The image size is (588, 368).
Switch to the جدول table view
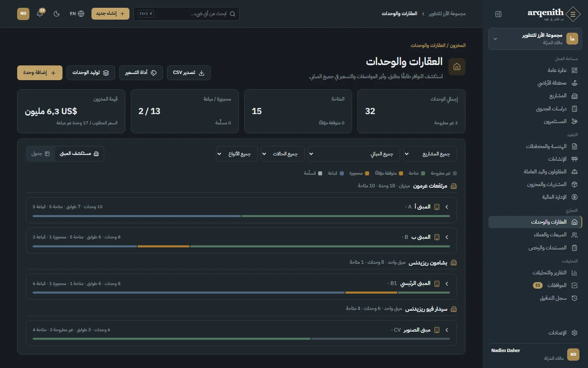point(40,154)
